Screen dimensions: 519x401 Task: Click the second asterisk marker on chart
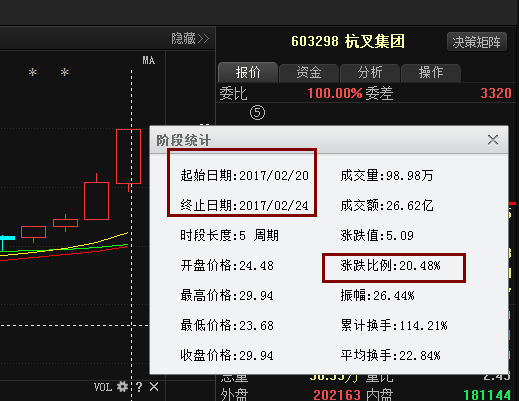(x=65, y=72)
